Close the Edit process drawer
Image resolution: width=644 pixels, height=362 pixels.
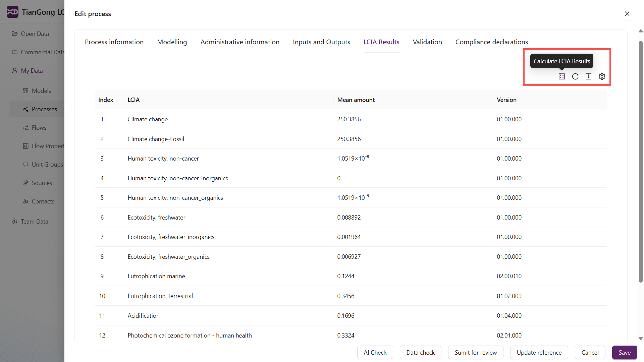tap(627, 14)
